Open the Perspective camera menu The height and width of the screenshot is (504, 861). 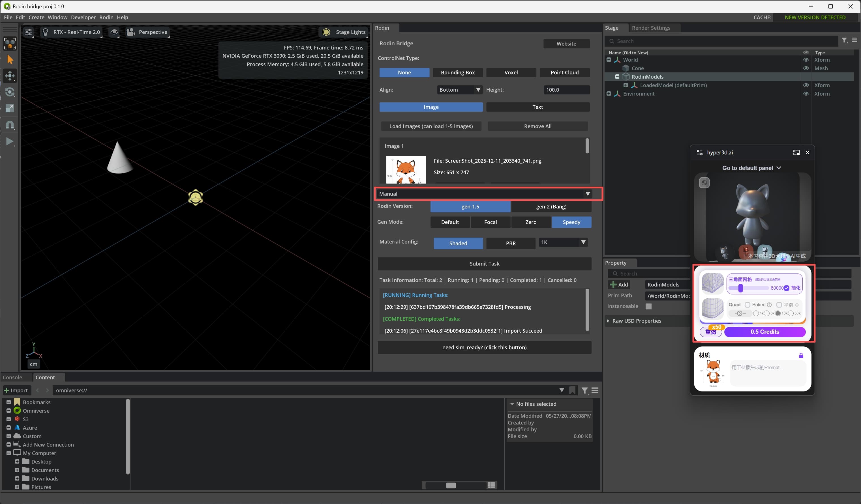(147, 32)
